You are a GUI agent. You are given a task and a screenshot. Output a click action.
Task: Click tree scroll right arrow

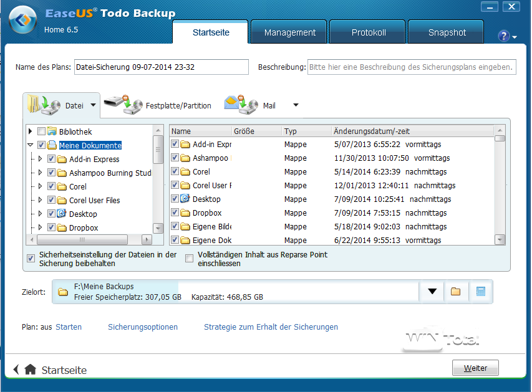(147, 240)
